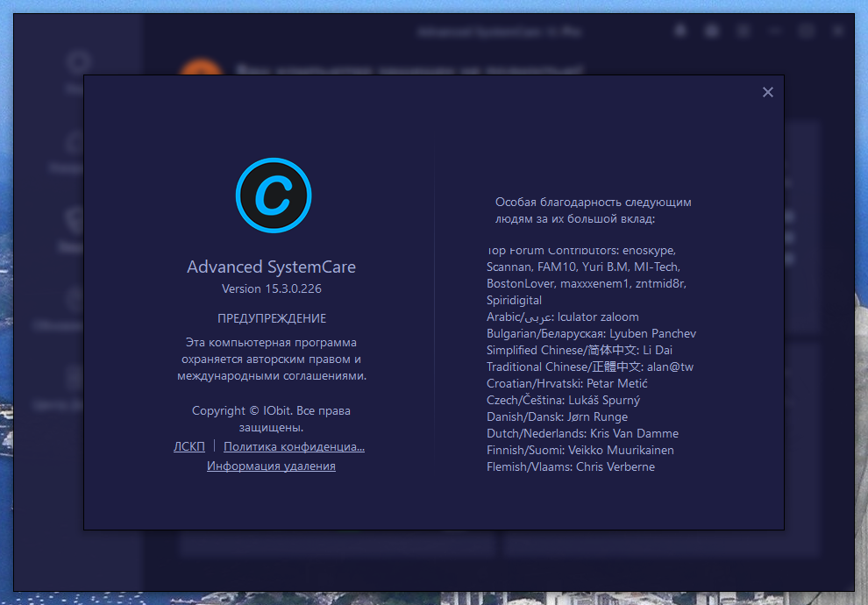Click the Особая благодарность heading text

[593, 203]
